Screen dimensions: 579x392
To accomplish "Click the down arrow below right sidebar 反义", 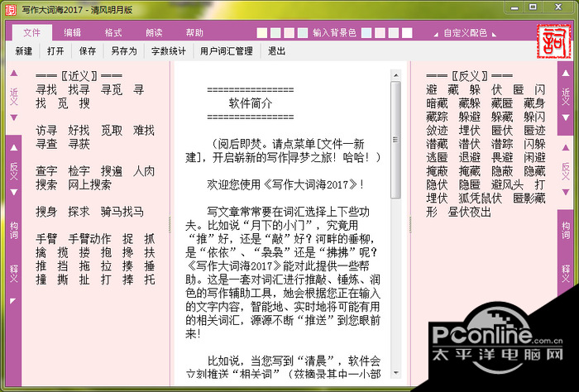I will pyautogui.click(x=566, y=193).
